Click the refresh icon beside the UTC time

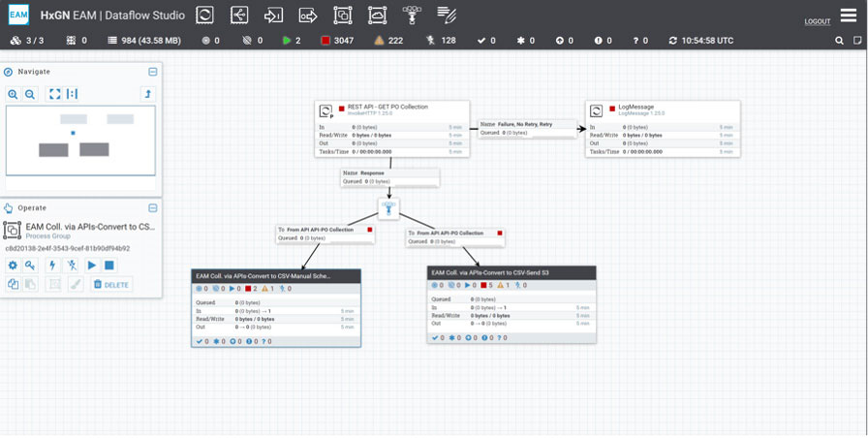point(673,41)
